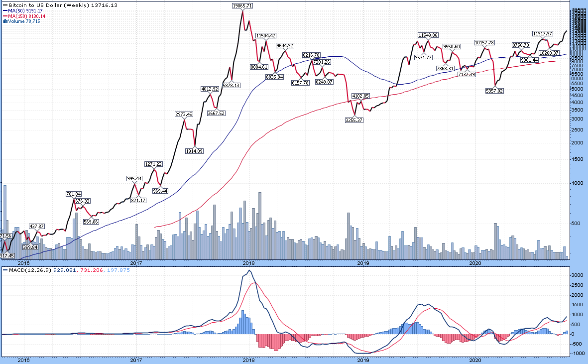Click the 569.06 price label
This screenshot has height=364, width=588.
(x=91, y=222)
